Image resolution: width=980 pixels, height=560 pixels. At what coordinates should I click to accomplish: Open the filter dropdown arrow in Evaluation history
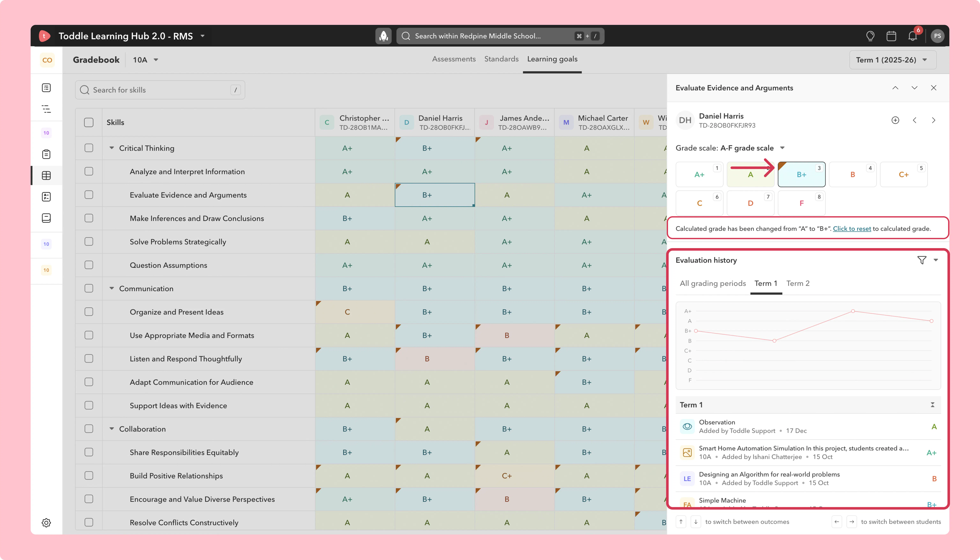936,260
